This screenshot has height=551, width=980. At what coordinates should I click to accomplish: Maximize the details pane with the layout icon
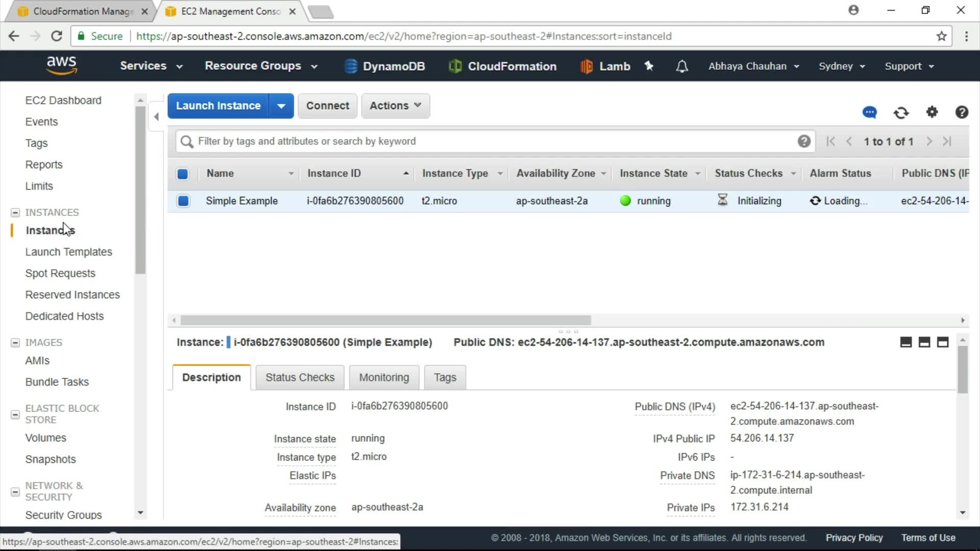coord(943,342)
